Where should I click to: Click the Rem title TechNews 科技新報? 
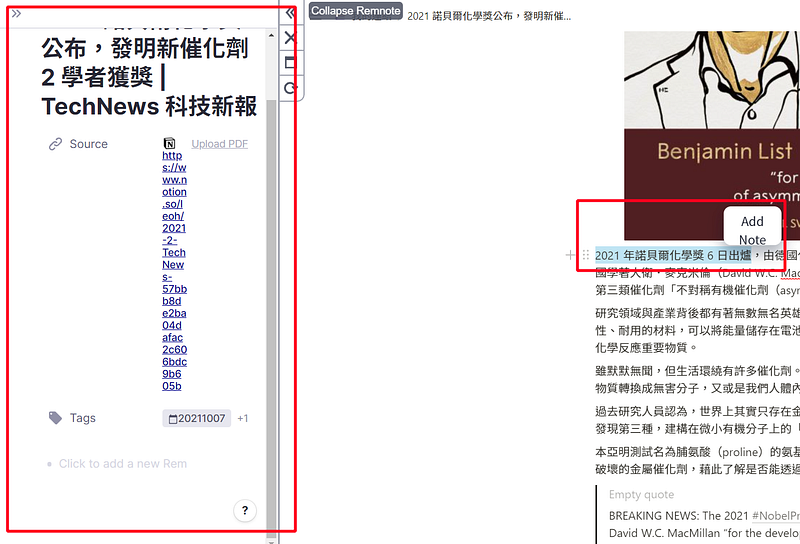coord(149,107)
